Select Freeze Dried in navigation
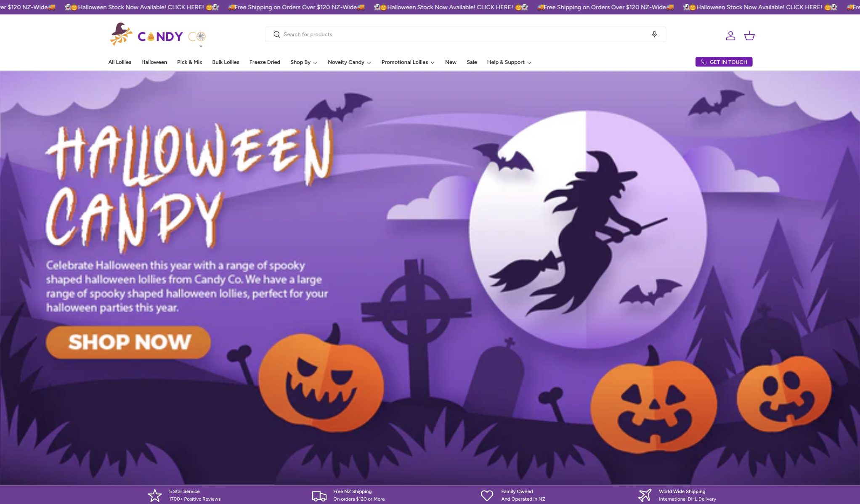Viewport: 860px width, 504px height. [x=265, y=62]
